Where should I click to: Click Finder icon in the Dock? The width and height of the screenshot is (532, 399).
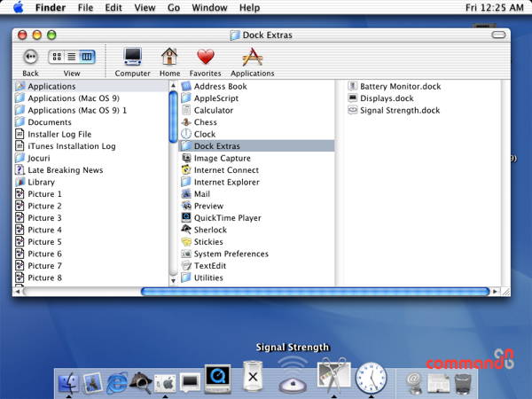[68, 383]
